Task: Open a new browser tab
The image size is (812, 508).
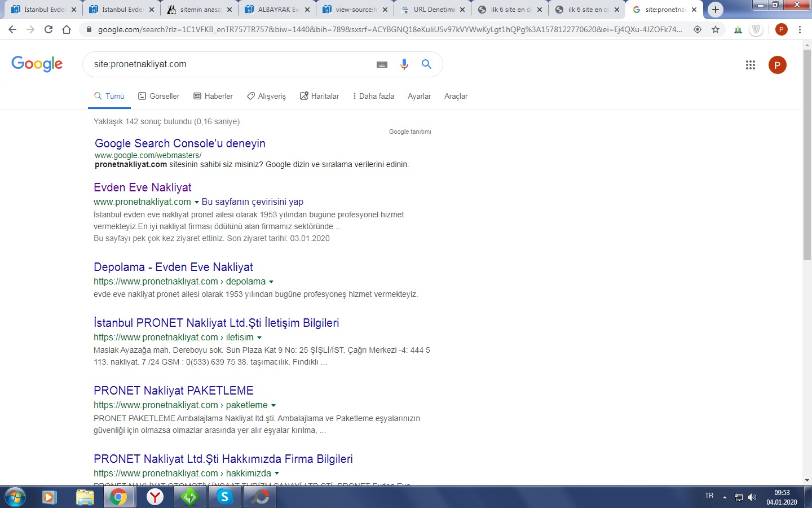Action: click(x=715, y=10)
